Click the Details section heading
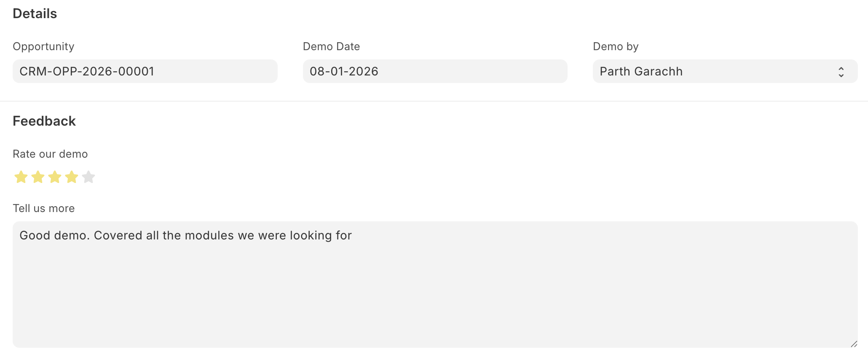This screenshot has width=868, height=360. click(35, 14)
